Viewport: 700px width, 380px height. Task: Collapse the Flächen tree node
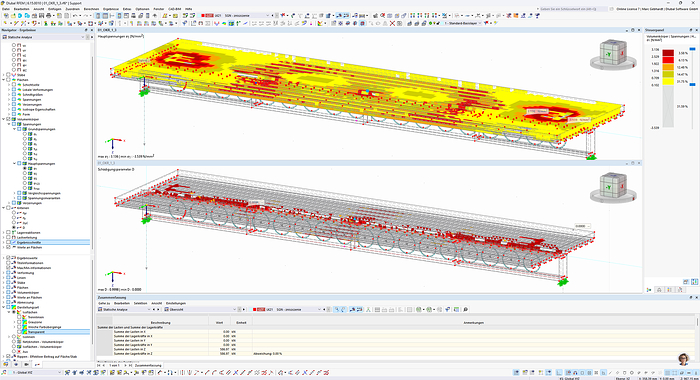tap(4, 80)
